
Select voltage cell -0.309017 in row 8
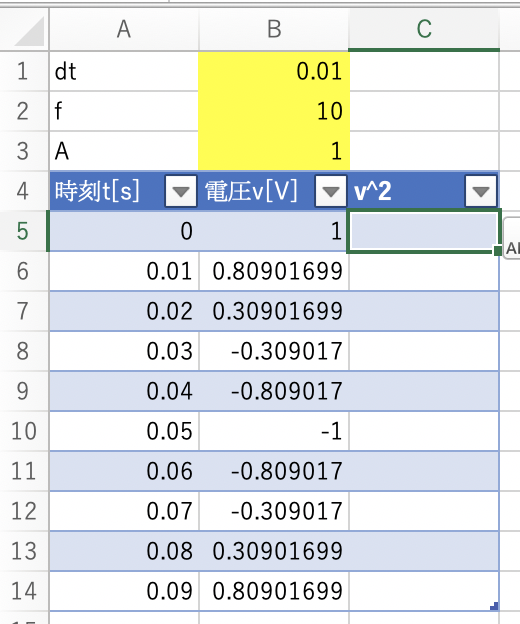point(274,351)
